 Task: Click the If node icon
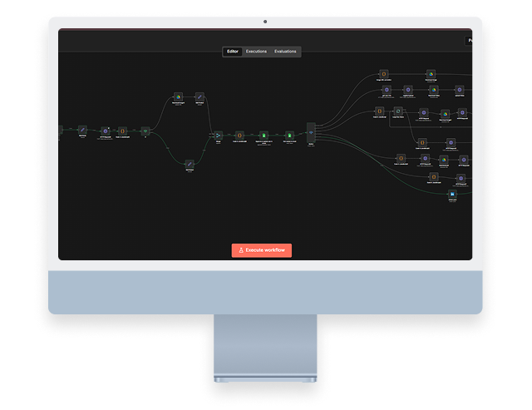pos(145,131)
